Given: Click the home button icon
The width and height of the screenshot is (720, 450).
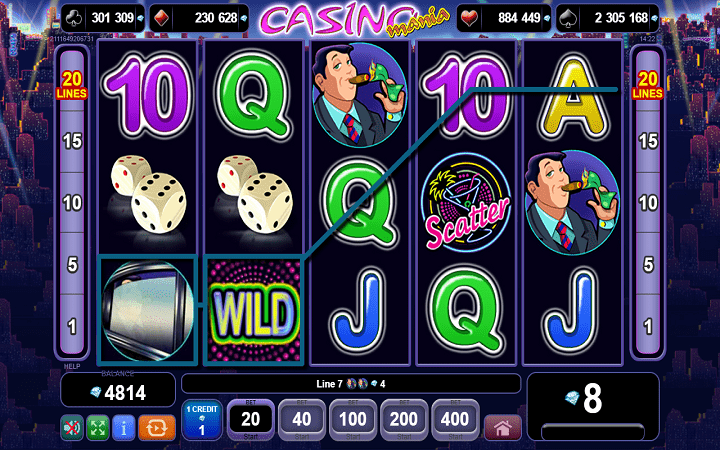Looking at the screenshot, I should coord(503,428).
